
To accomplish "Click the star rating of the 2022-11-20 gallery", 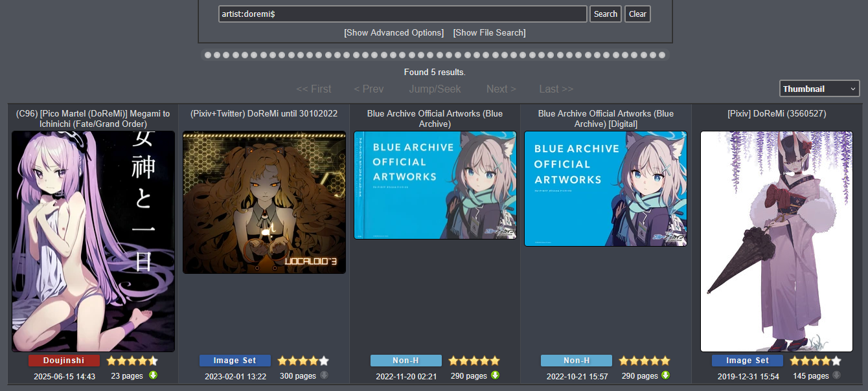I will coord(474,361).
